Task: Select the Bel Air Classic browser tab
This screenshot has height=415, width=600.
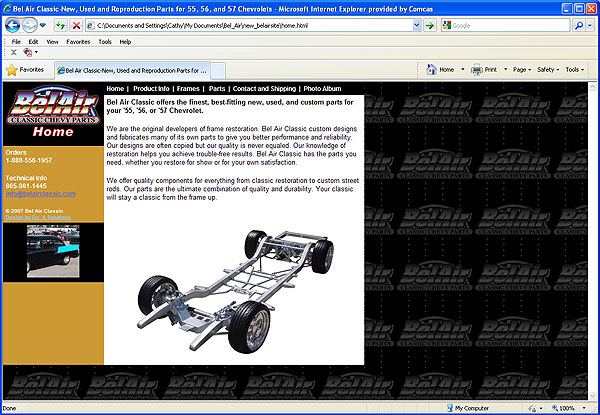Action: pos(132,70)
